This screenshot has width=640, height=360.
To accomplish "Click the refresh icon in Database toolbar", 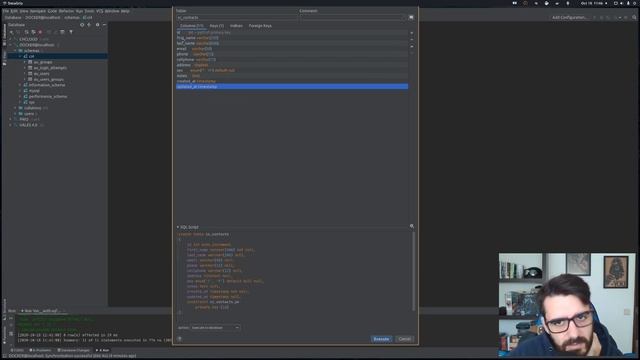I will point(26,32).
